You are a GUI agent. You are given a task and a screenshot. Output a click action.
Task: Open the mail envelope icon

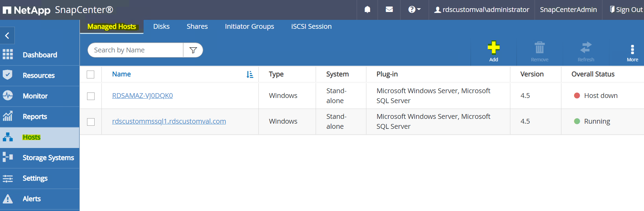(389, 10)
